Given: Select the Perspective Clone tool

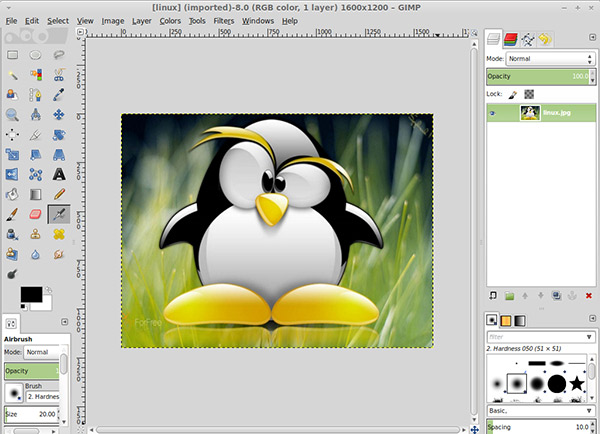Looking at the screenshot, I should click(x=13, y=254).
